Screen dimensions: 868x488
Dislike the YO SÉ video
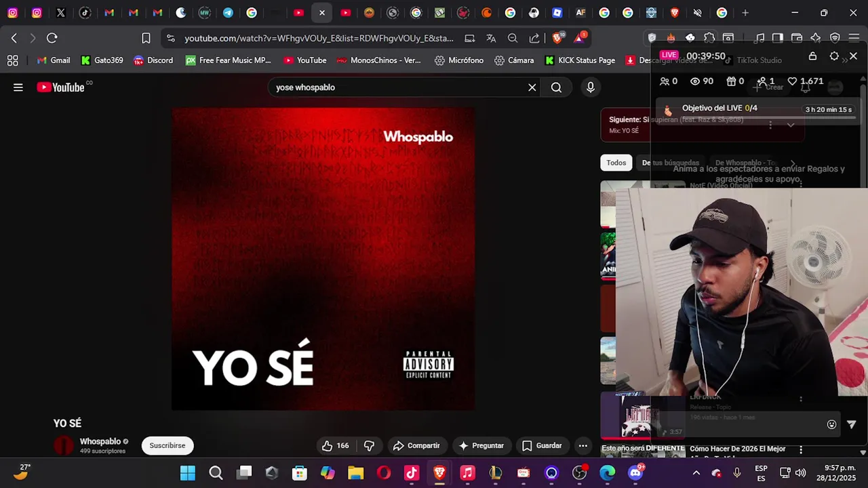tap(369, 445)
